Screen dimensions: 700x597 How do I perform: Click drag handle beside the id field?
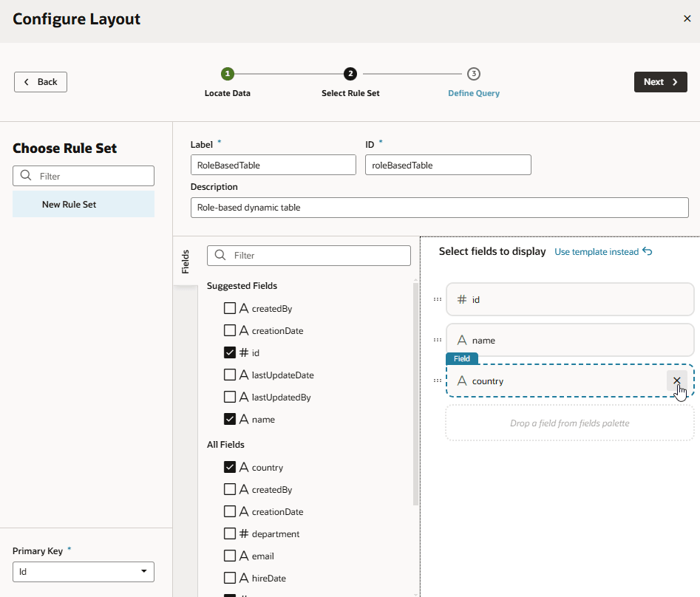point(438,299)
